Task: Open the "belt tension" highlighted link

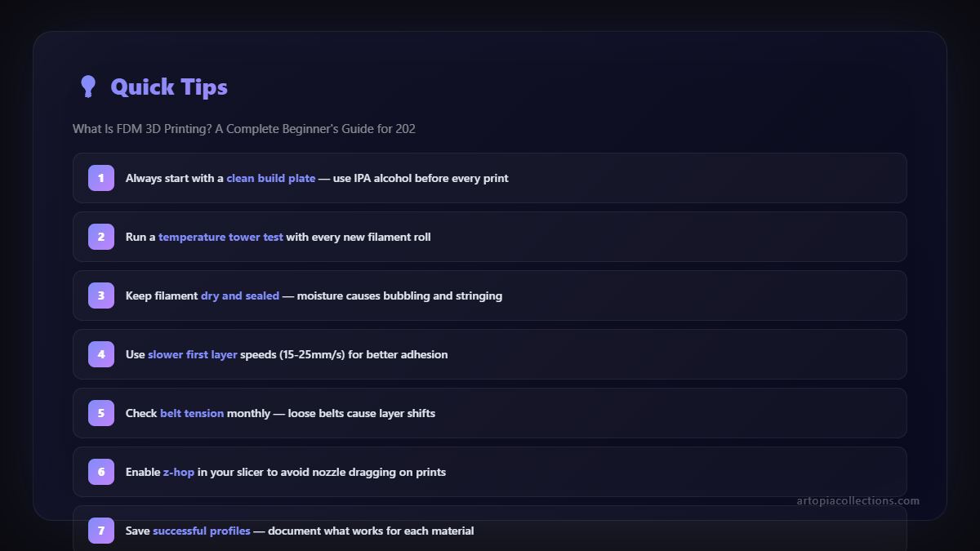Action: [x=192, y=413]
